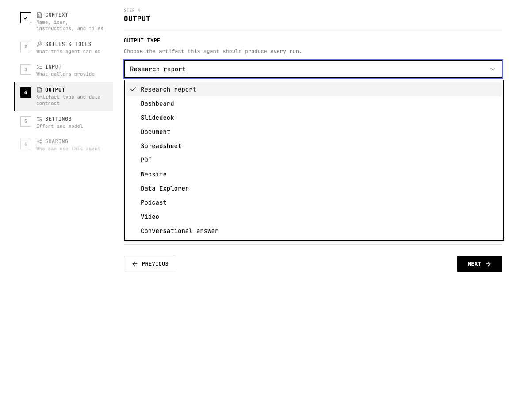Click step number 4 badge
Viewport: 513px width, 420px height.
(x=26, y=92)
